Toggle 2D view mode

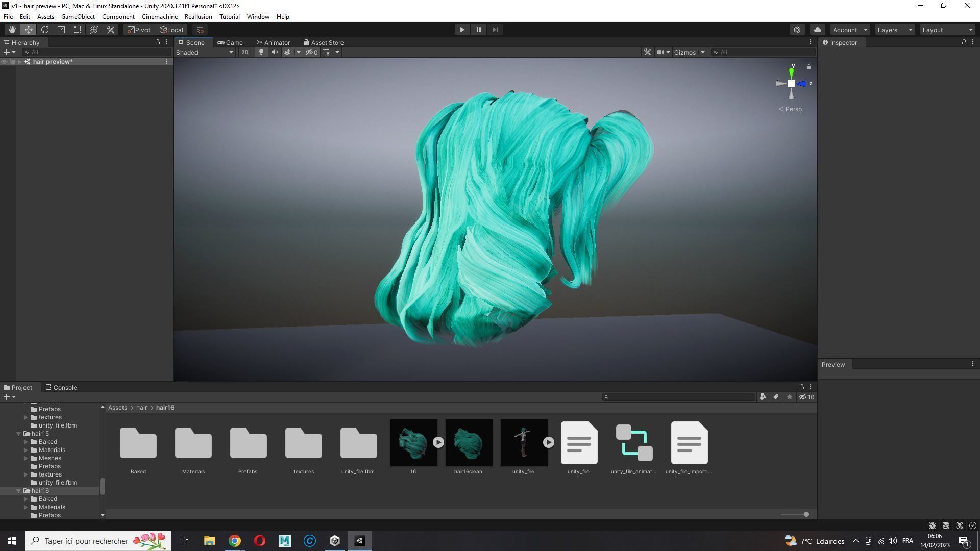(x=245, y=52)
